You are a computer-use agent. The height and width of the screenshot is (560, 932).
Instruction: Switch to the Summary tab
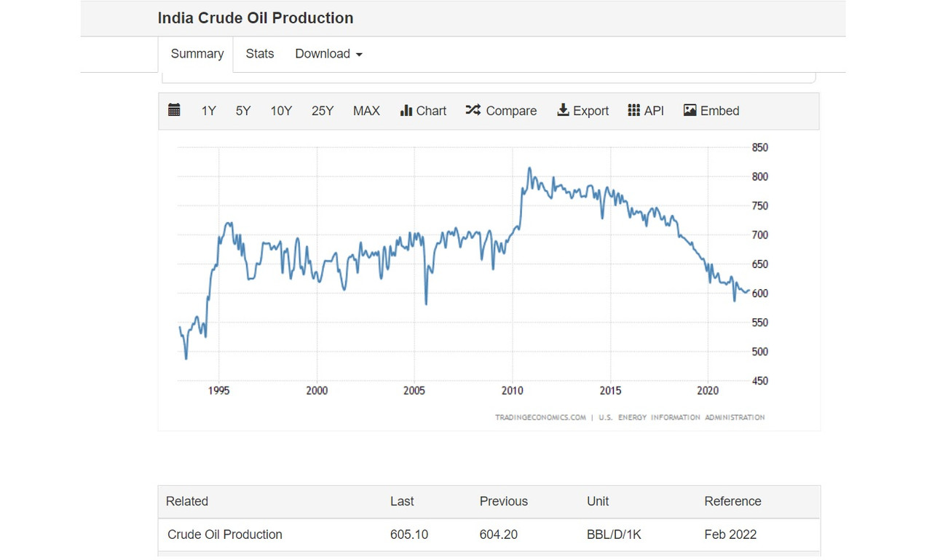[197, 54]
